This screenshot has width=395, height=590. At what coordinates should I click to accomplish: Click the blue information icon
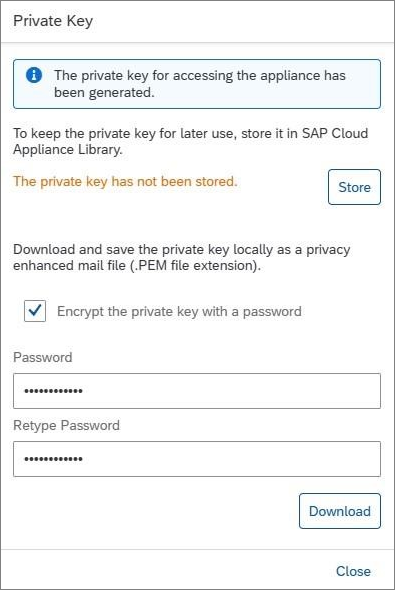[x=34, y=75]
